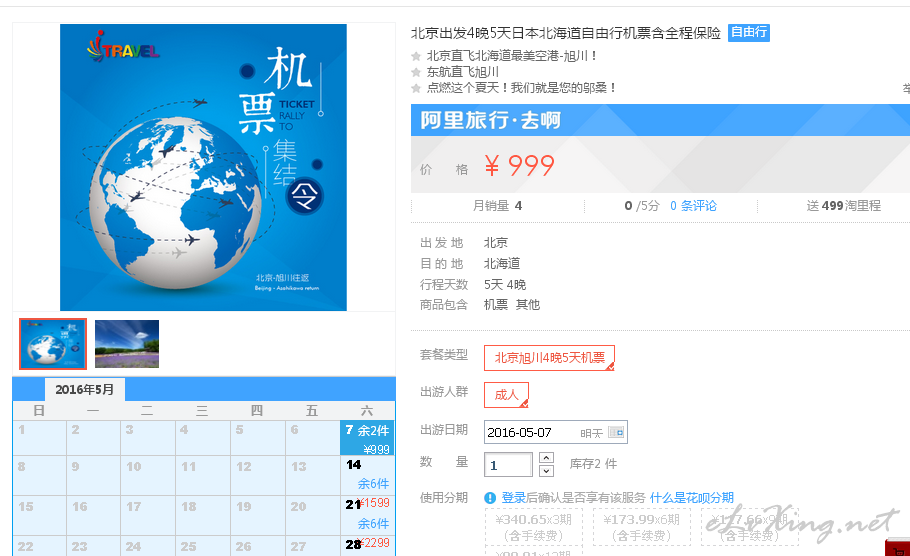The width and height of the screenshot is (910, 556).
Task: Click 送 499 淘里程 text
Action: [x=843, y=205]
